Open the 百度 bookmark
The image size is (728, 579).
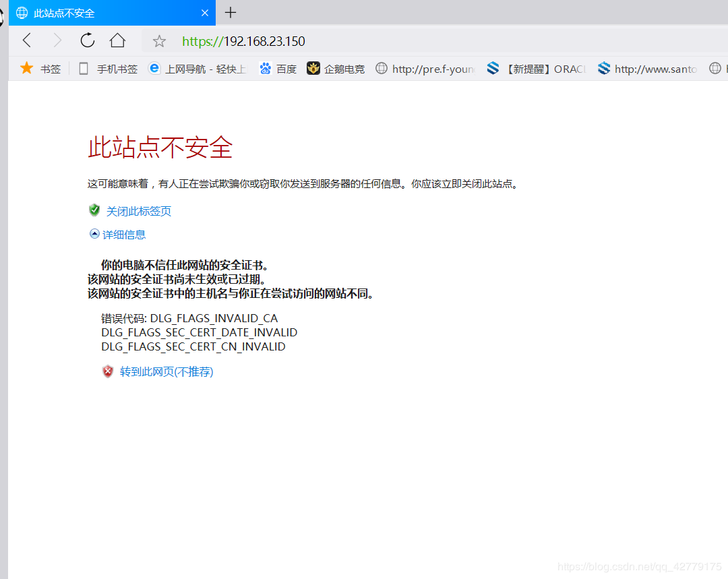click(278, 69)
